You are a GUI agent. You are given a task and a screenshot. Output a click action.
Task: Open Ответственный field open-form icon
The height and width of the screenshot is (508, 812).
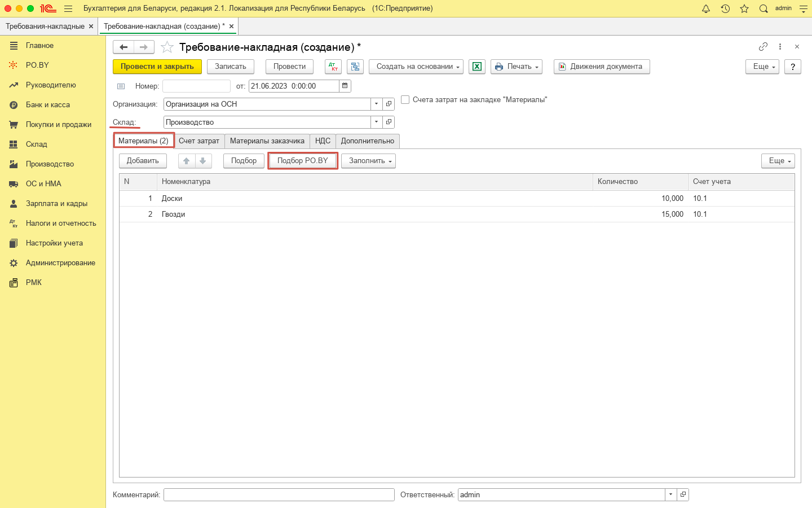pos(683,494)
